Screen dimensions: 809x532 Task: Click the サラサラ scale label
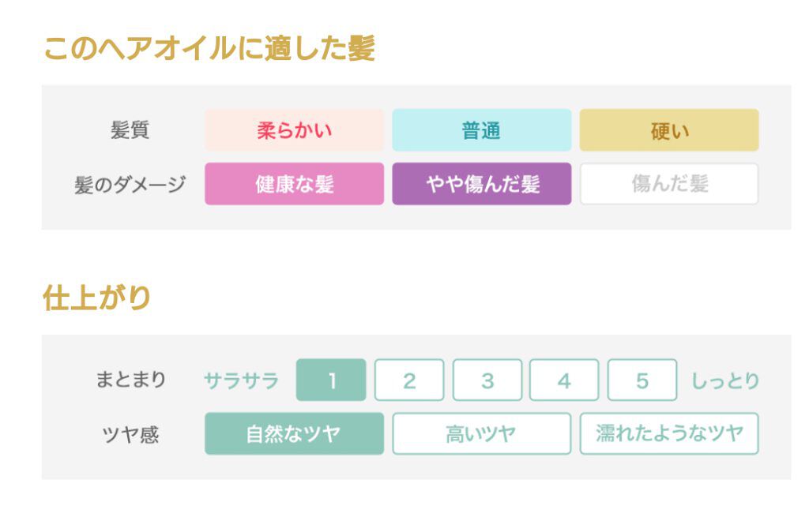tap(241, 380)
